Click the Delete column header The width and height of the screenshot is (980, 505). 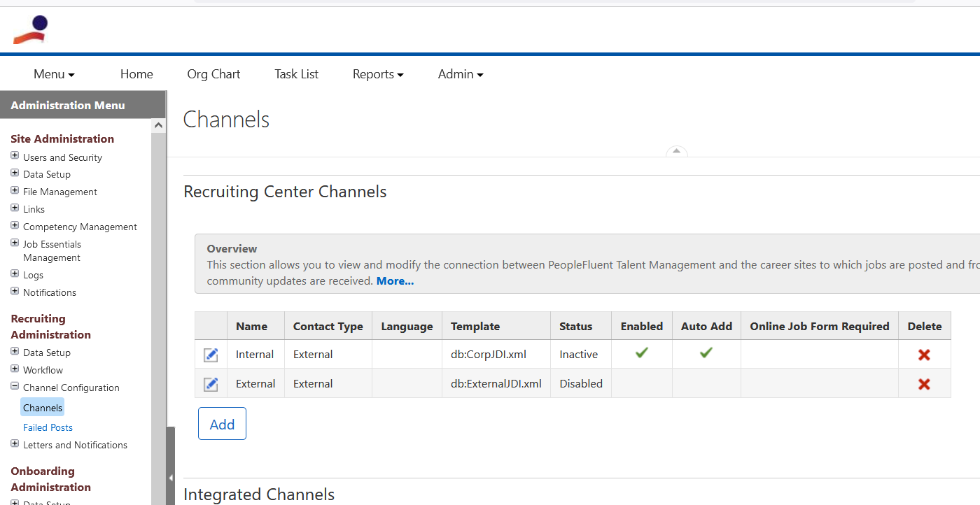click(x=925, y=326)
